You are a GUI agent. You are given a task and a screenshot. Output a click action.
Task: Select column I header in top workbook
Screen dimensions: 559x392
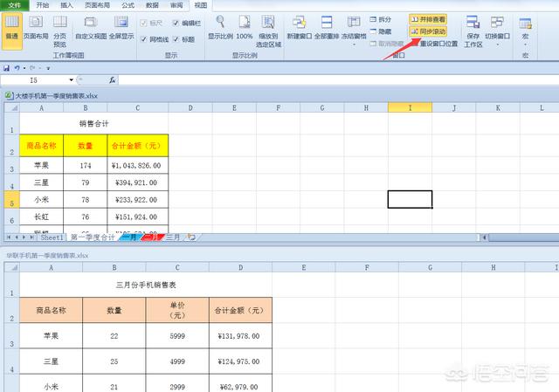coord(410,107)
